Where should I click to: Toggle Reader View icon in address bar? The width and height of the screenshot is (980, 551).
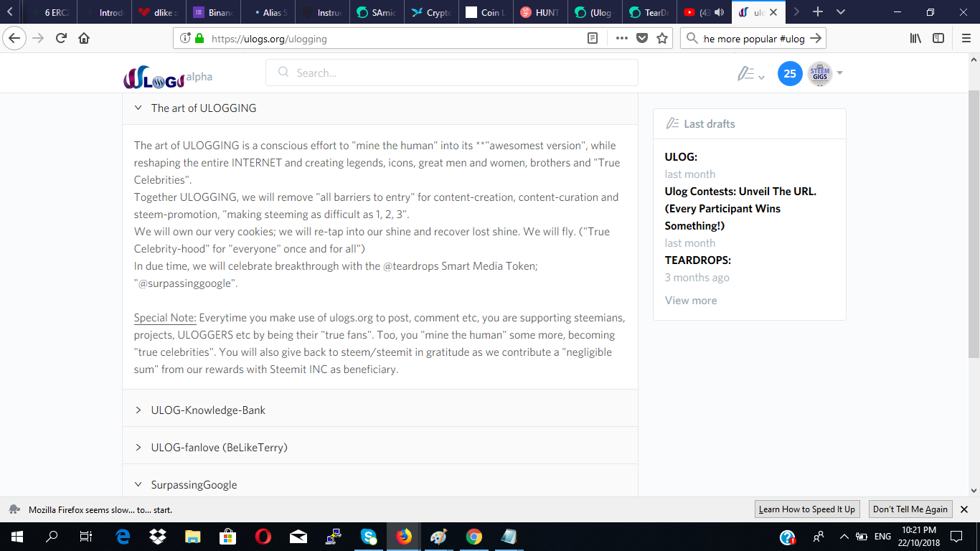[593, 39]
